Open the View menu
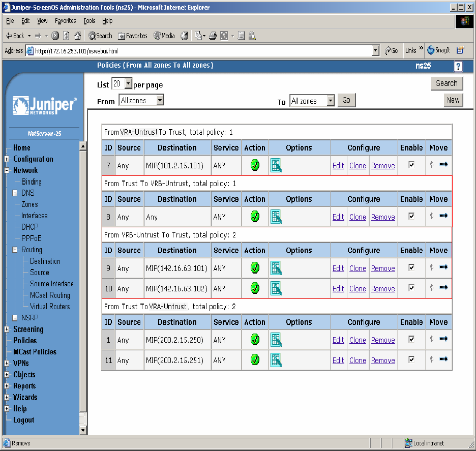 click(x=42, y=21)
